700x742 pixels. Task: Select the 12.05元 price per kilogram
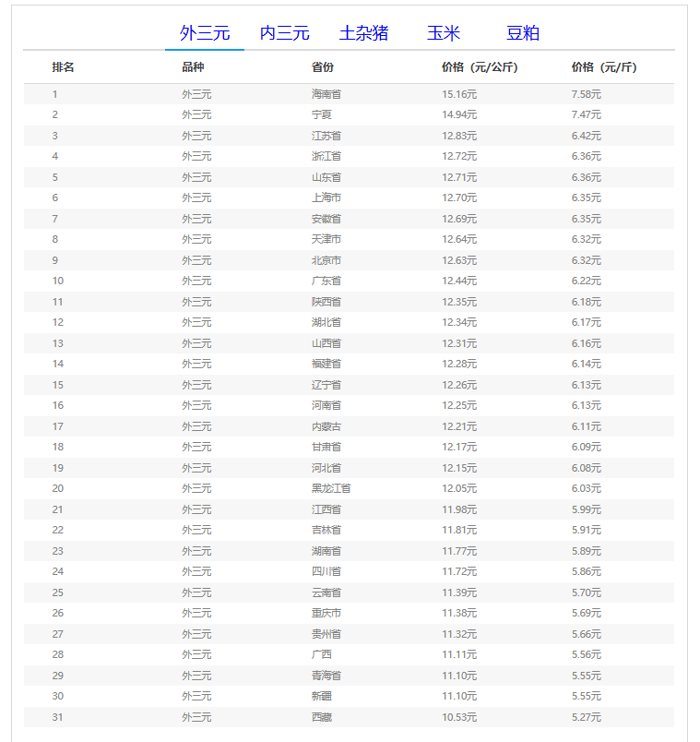point(459,488)
